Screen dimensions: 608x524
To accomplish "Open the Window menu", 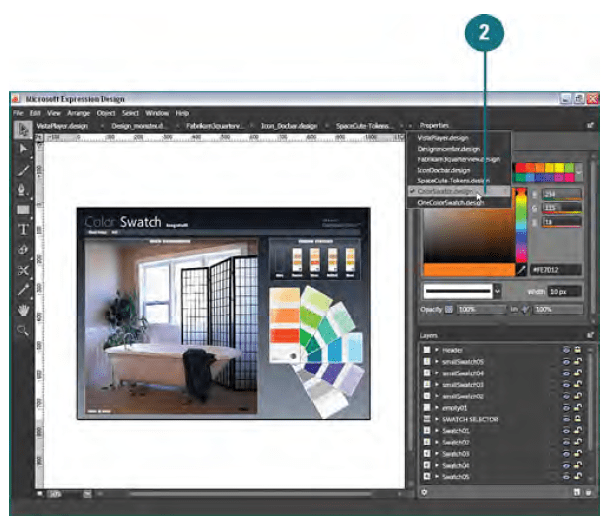I will [x=157, y=113].
